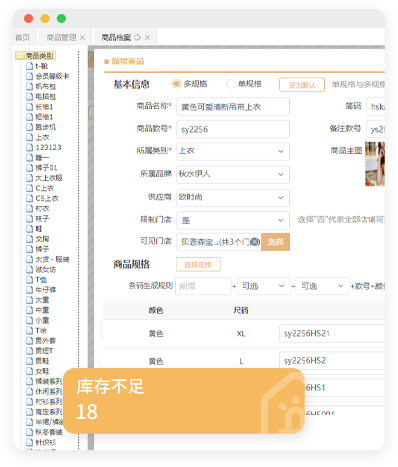This screenshot has width=398, height=467.
Task: Click the refresh icon on 商品档案 tab
Action: click(137, 38)
